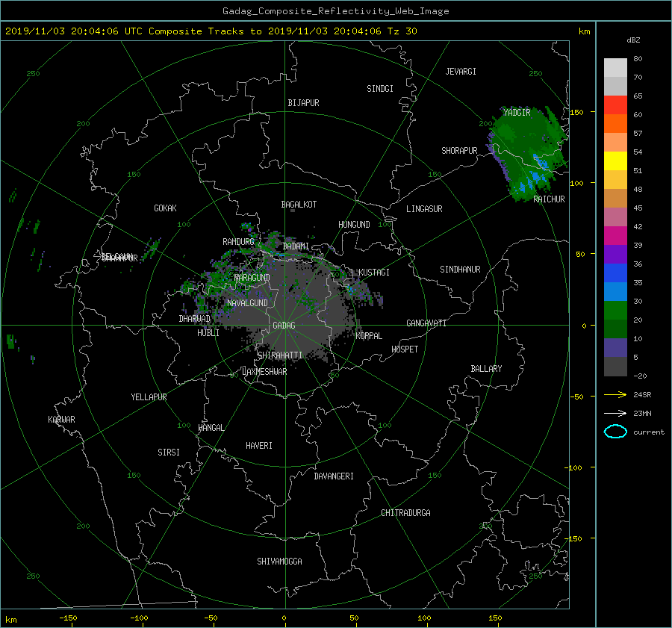Click the BALLARY city label

486,369
